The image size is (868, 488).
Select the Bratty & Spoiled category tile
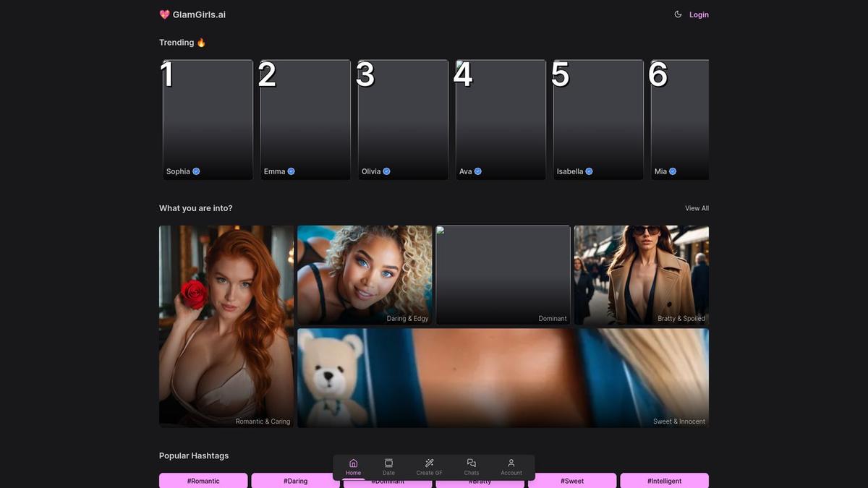[x=641, y=275]
